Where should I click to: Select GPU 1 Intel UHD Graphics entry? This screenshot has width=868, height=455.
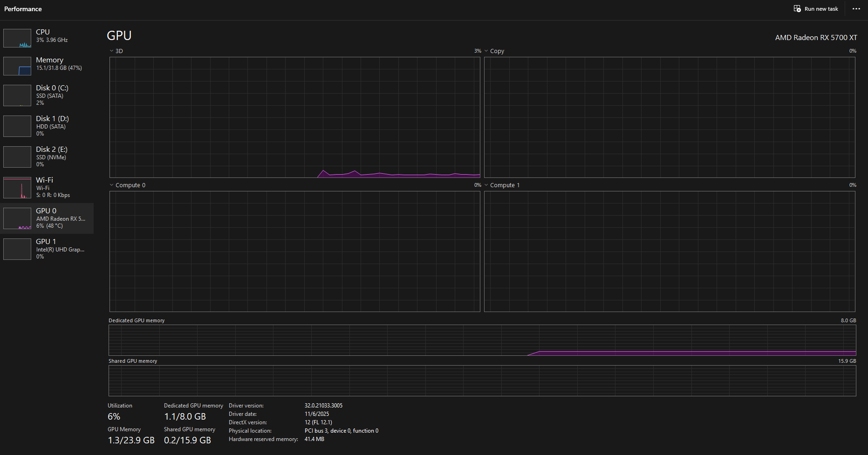click(x=47, y=249)
